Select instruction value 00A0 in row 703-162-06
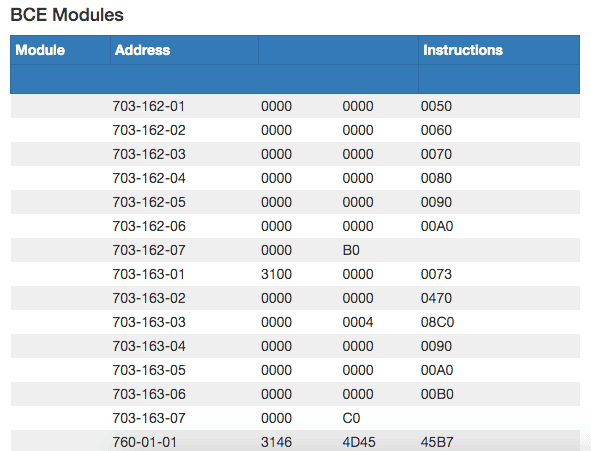Image resolution: width=591 pixels, height=451 pixels. pos(437,226)
